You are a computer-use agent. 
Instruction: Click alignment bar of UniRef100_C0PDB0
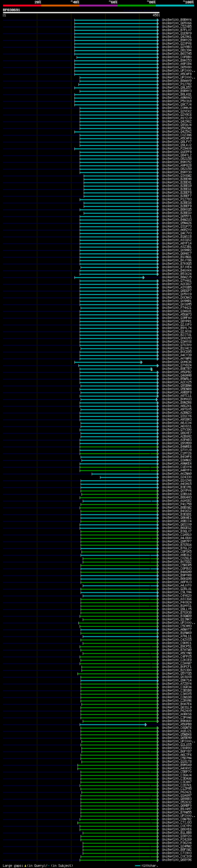(x=118, y=58)
